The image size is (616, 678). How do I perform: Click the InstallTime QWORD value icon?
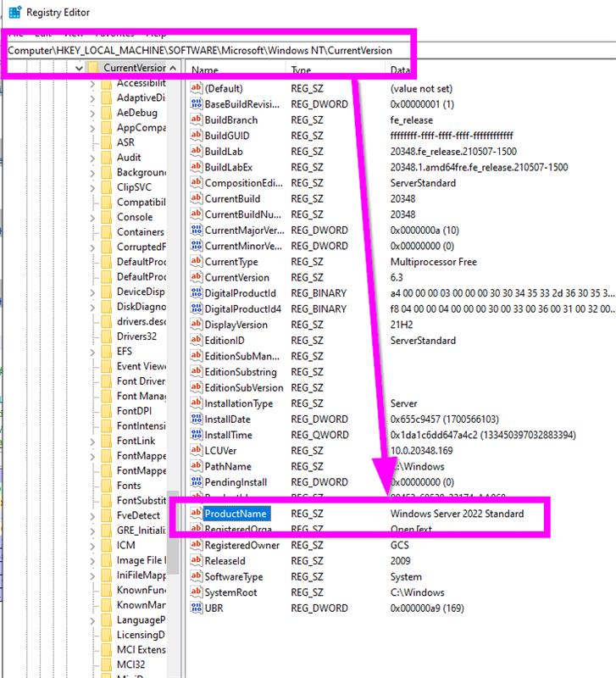(196, 435)
